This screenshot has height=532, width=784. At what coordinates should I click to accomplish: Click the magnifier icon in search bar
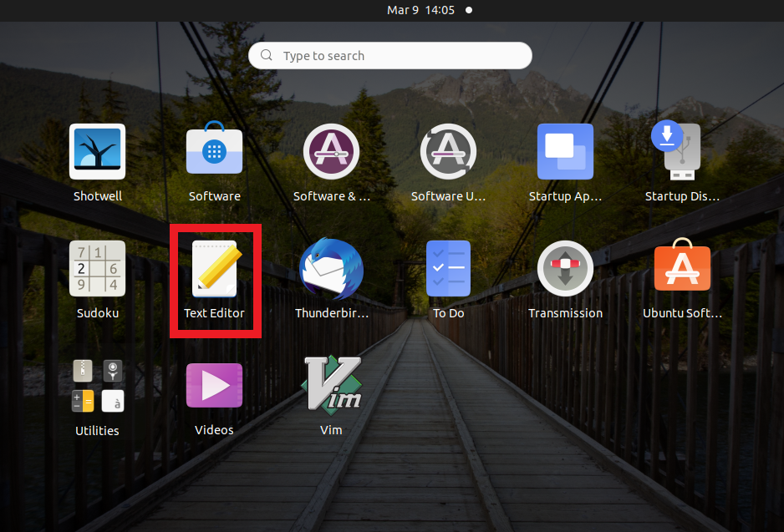tap(267, 55)
